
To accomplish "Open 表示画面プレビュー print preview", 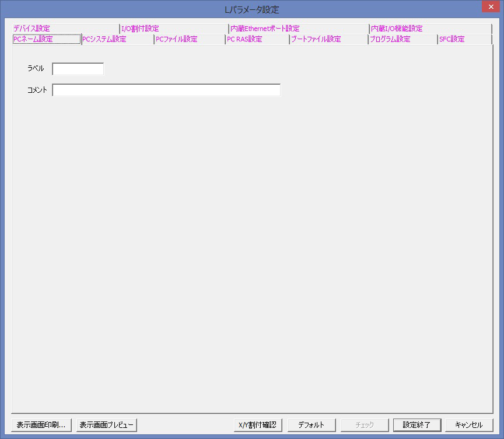I will pos(107,425).
